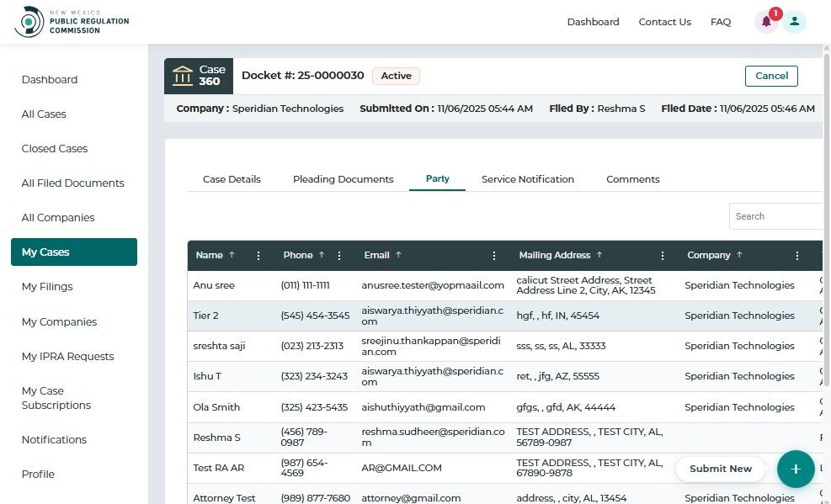Open the Service Notification tab
Image resolution: width=831 pixels, height=504 pixels.
click(528, 179)
